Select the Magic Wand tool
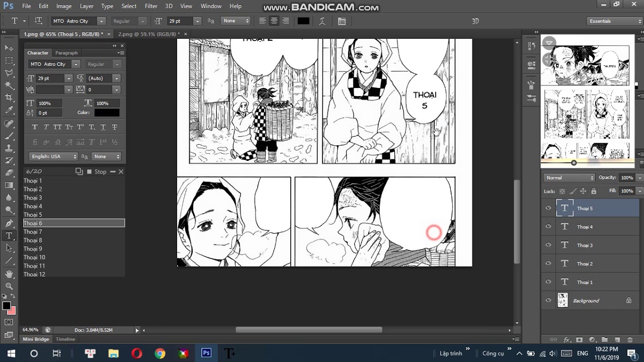 point(9,85)
